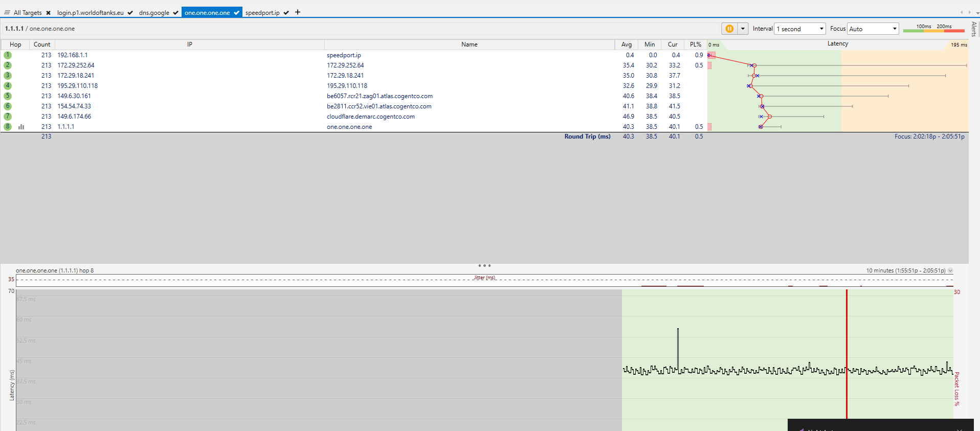Close the All Targets tab

48,13
